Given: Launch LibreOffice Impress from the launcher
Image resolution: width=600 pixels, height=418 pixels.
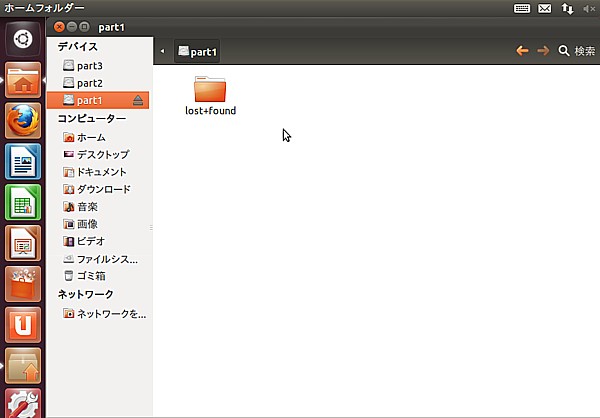Looking at the screenshot, I should [23, 243].
